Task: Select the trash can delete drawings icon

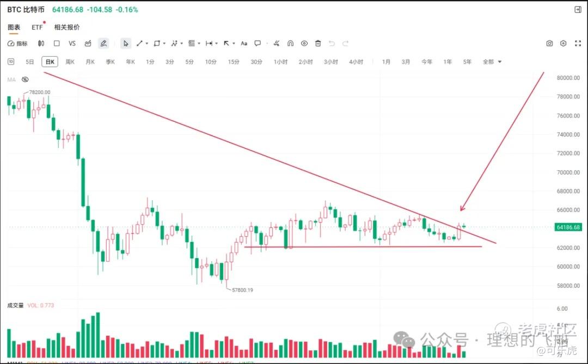Action: 318,44
